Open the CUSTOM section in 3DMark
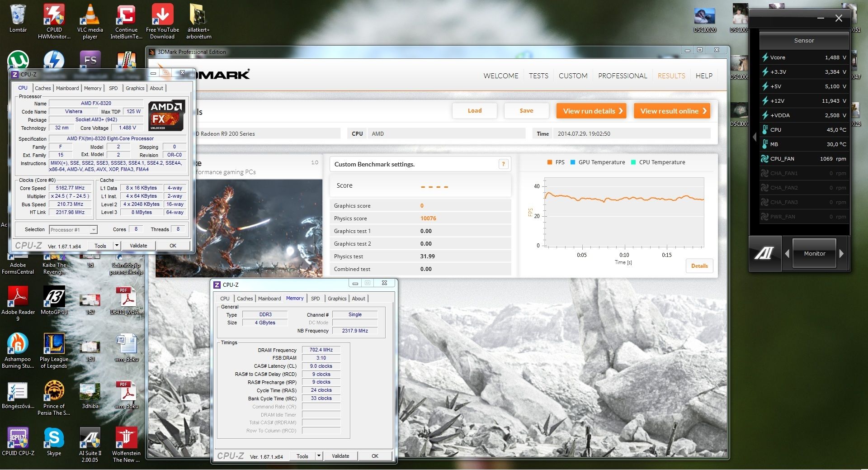Screen dimensions: 868x470 573,76
